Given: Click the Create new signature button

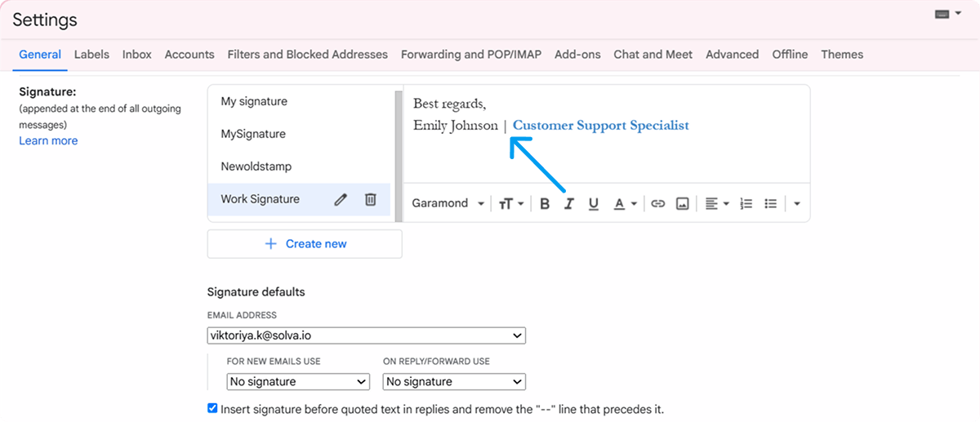Looking at the screenshot, I should coord(305,244).
